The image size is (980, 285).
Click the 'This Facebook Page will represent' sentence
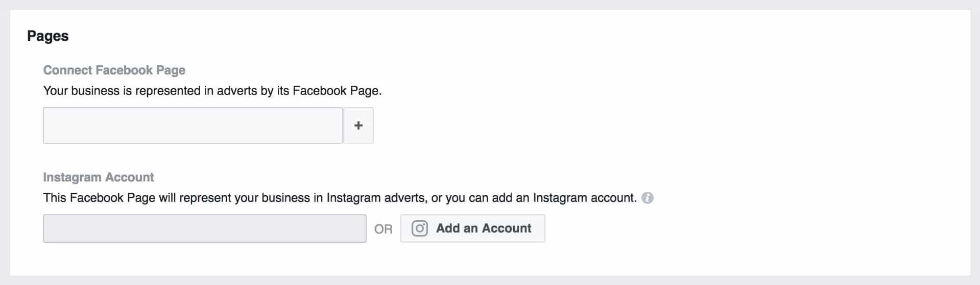coord(340,198)
